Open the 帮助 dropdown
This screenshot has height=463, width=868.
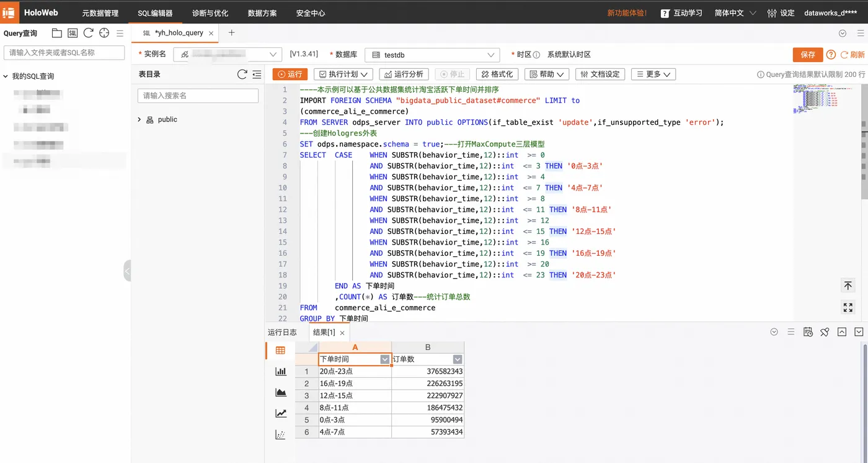547,74
